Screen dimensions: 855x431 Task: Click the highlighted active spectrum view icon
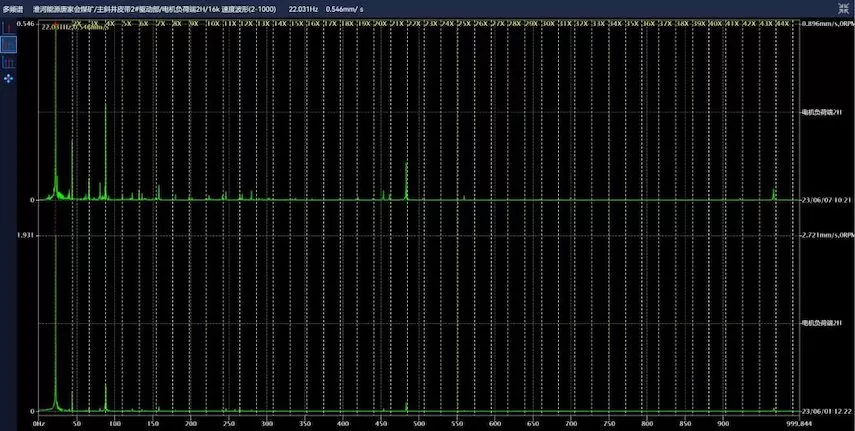(x=9, y=44)
